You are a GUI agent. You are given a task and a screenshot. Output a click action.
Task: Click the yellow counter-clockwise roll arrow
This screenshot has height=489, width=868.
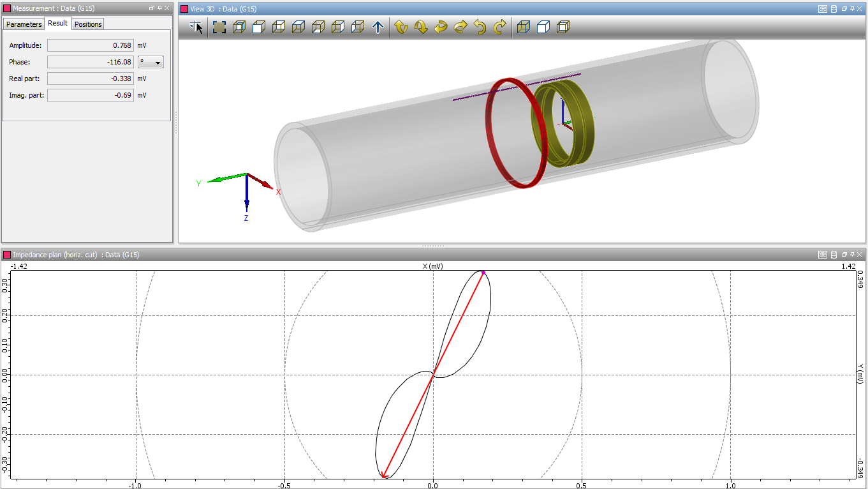[480, 27]
